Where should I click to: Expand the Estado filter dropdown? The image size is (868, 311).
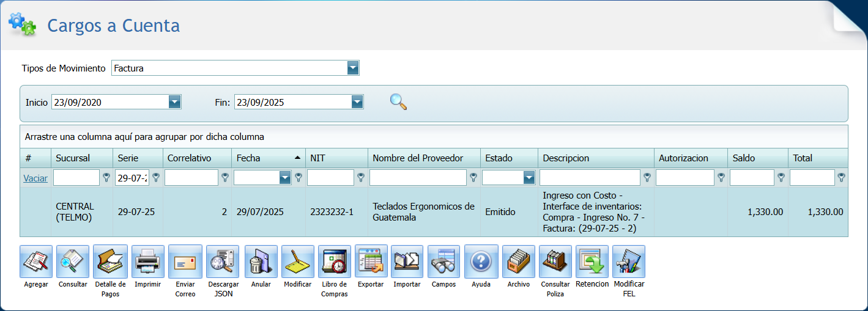click(x=529, y=178)
